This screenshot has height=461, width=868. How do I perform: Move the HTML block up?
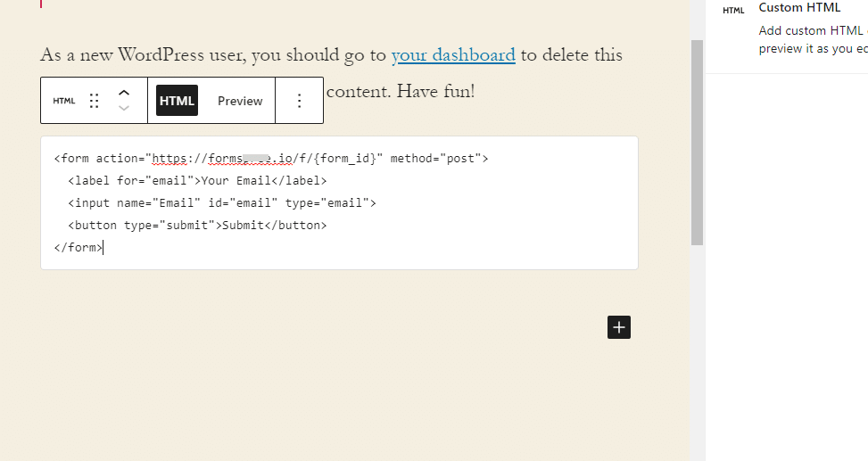pos(124,92)
